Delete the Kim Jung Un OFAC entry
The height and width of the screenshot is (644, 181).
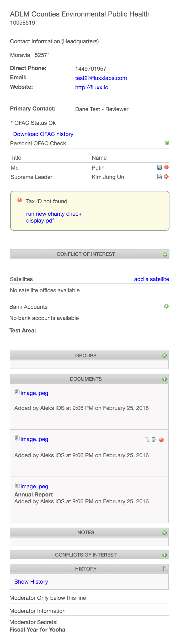pyautogui.click(x=166, y=177)
